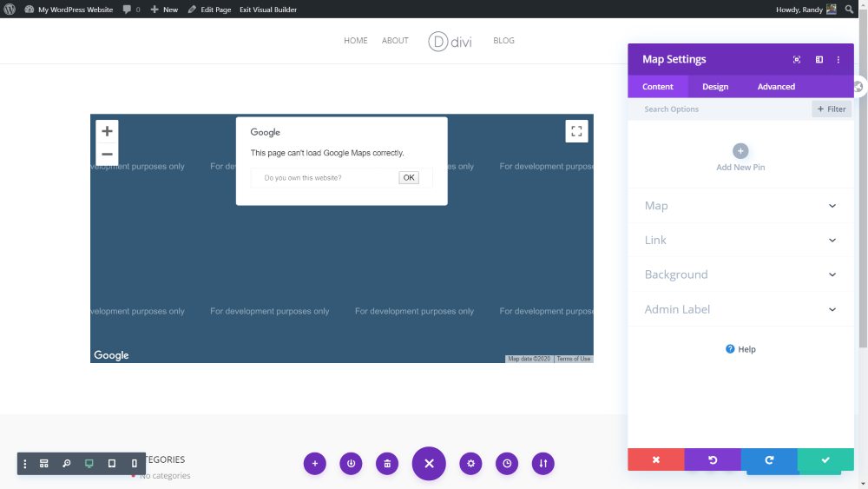This screenshot has width=868, height=489.
Task: Zoom in on the map
Action: point(107,131)
